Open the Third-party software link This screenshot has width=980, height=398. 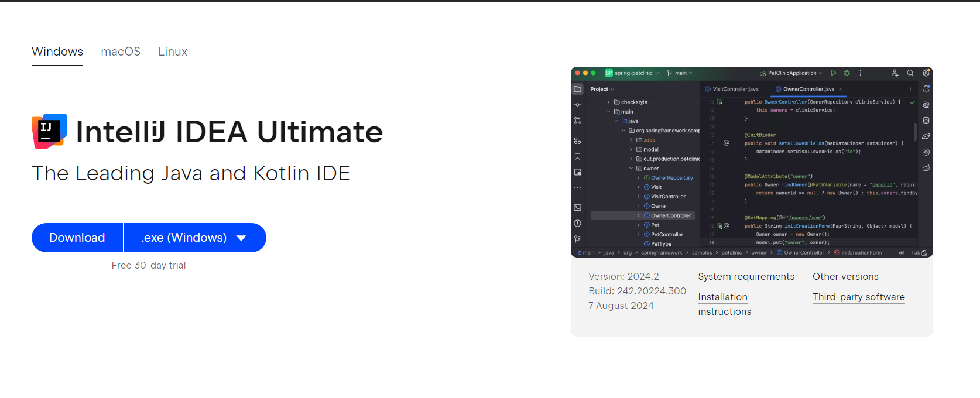[x=859, y=297]
